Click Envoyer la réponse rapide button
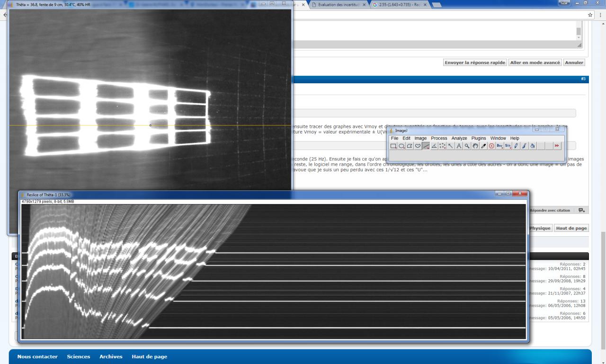606x364 pixels. pyautogui.click(x=475, y=62)
